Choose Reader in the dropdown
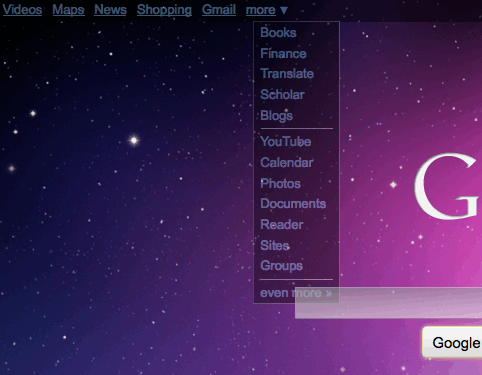This screenshot has height=375, width=482. [282, 225]
